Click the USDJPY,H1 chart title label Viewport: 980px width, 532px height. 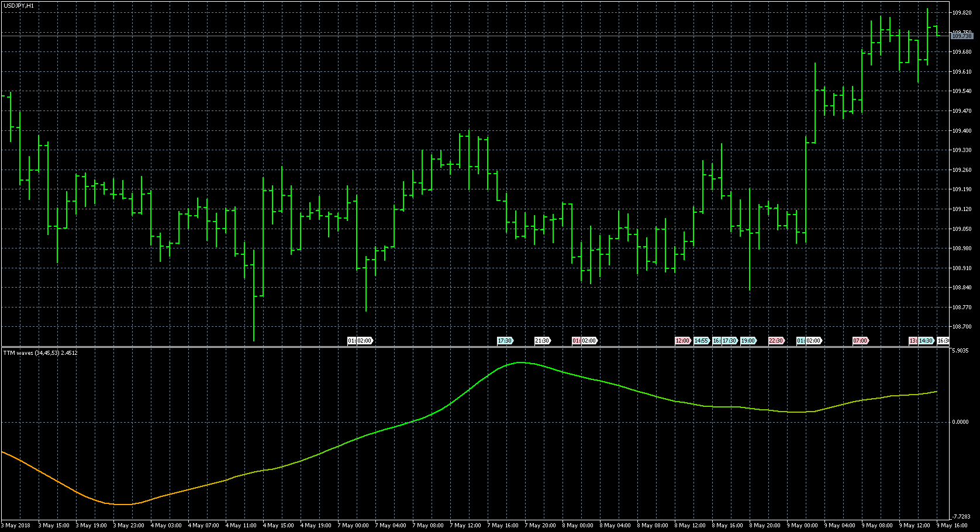tap(19, 5)
